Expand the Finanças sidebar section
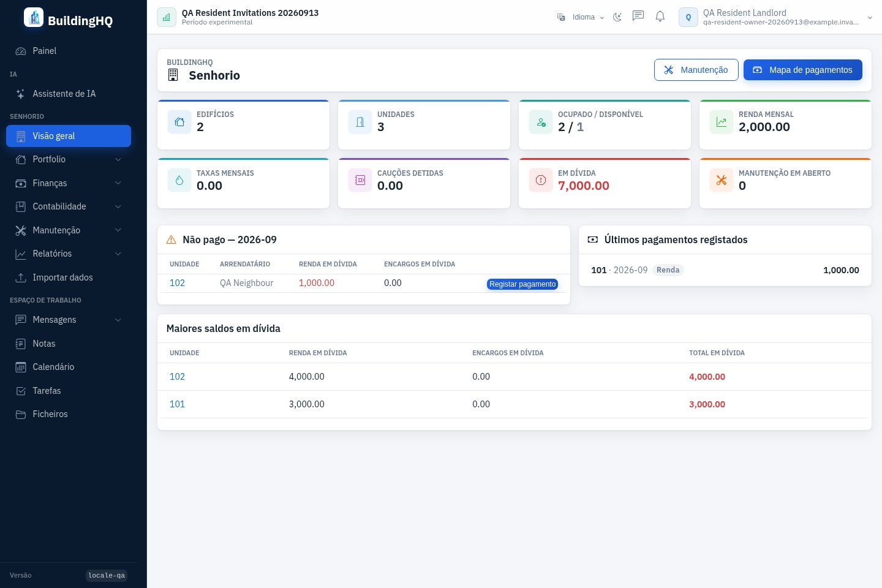Viewport: 882px width, 588px height. pyautogui.click(x=69, y=183)
